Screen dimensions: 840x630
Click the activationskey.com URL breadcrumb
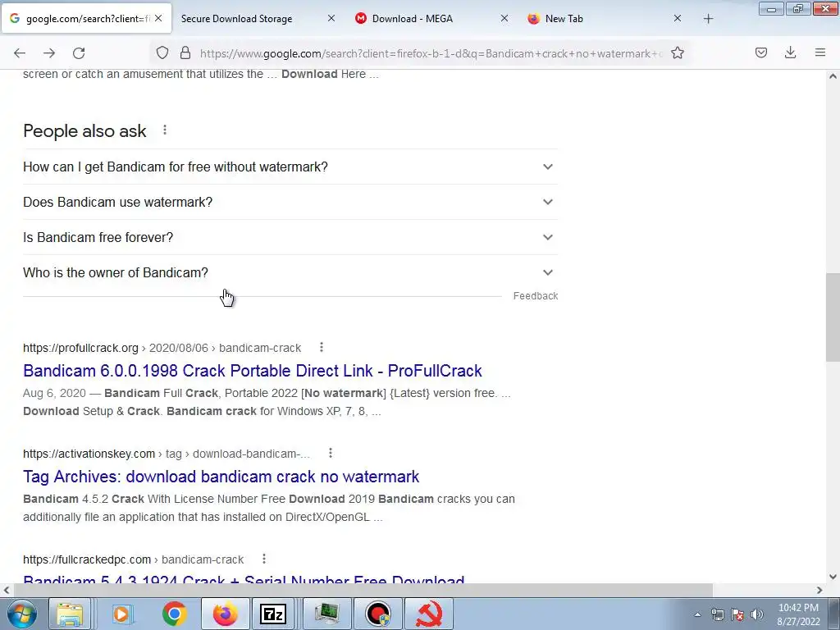tap(166, 454)
